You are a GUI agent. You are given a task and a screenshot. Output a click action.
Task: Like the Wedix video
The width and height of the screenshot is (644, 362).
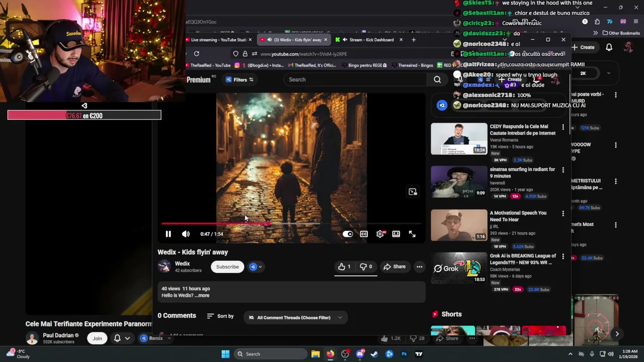344,266
